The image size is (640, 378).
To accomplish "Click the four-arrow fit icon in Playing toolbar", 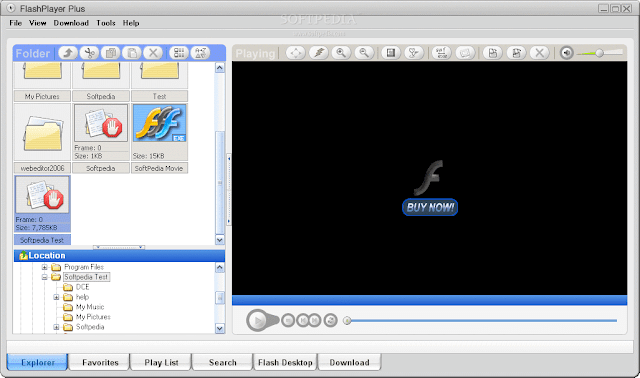I will tap(296, 53).
